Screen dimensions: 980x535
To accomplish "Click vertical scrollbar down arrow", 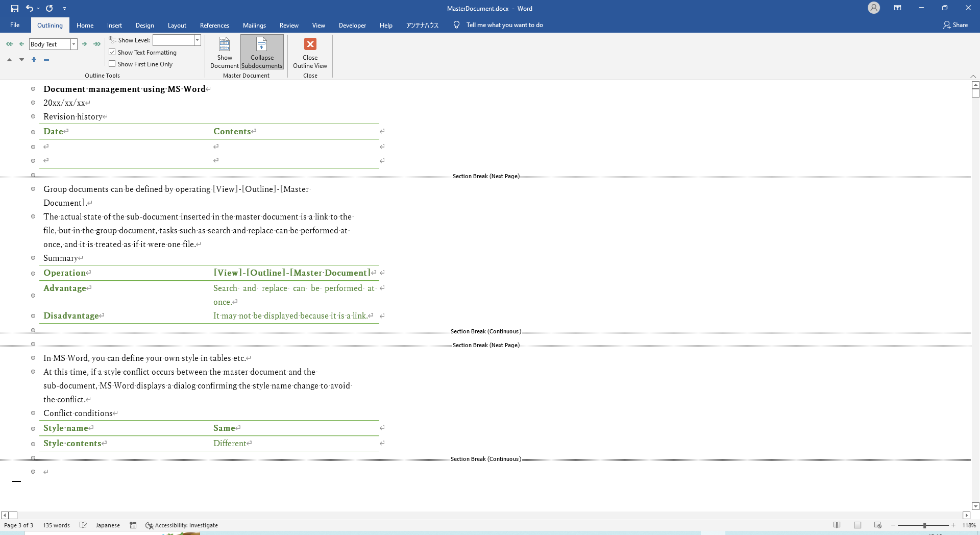I will point(975,506).
